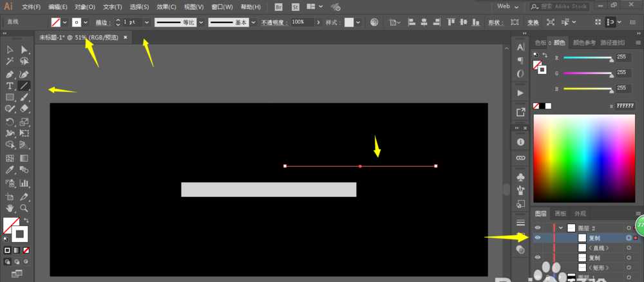Viewport: 644px width, 282px height.
Task: Open the 效果(C) menu
Action: tap(166, 7)
